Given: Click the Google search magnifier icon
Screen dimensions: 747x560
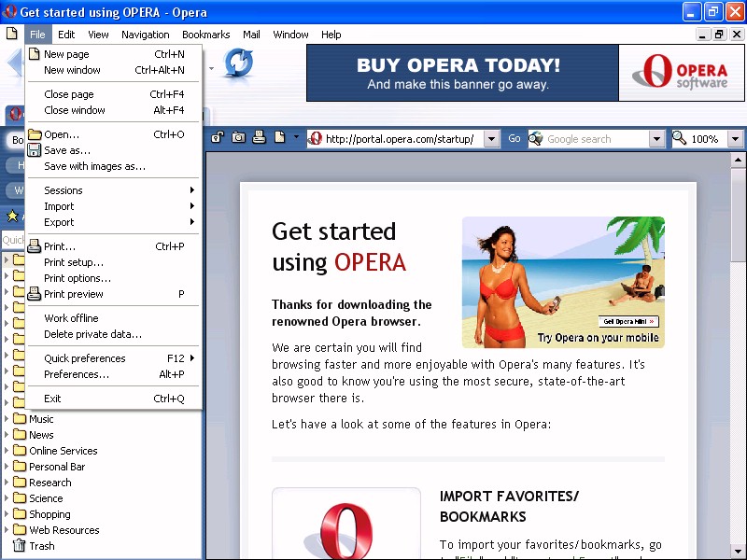Looking at the screenshot, I should tap(536, 138).
